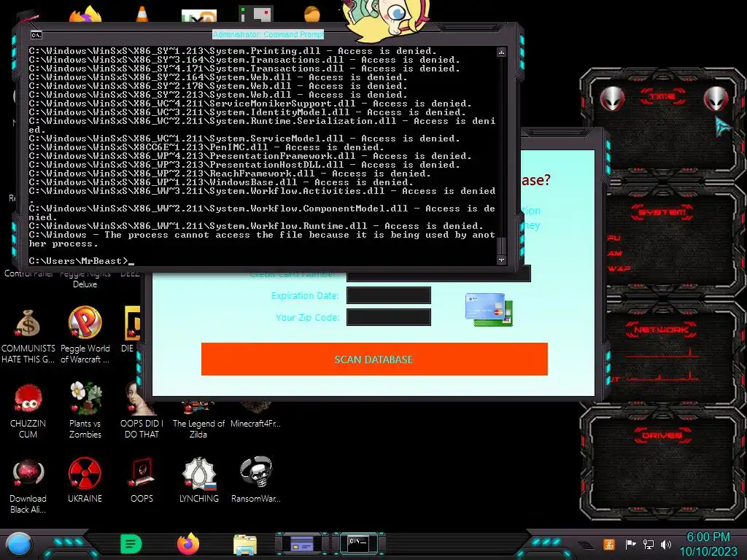747x560 pixels.
Task: Click the TIME gadget header
Action: coord(662,97)
